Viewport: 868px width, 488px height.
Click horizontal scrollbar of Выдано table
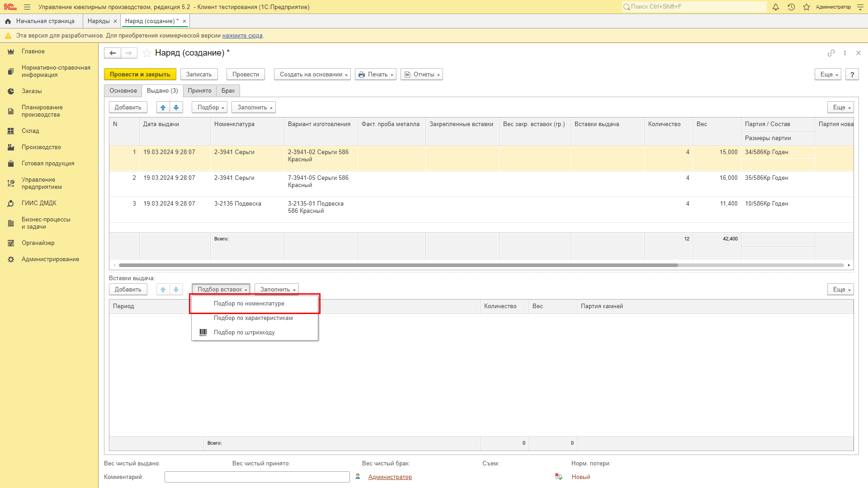(x=398, y=265)
